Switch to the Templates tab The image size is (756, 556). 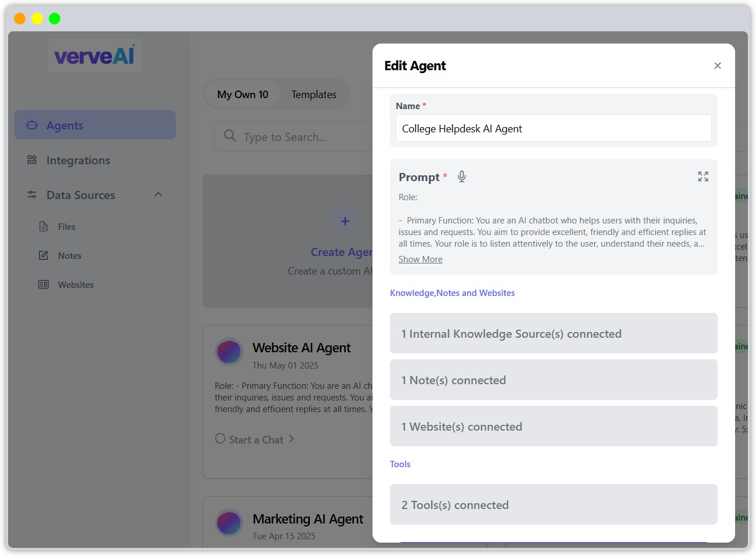(x=314, y=94)
